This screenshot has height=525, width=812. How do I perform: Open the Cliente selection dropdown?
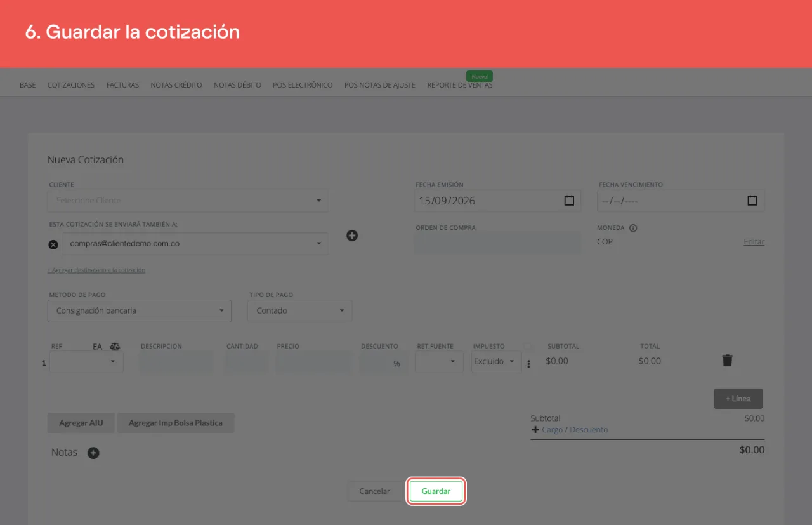(188, 201)
